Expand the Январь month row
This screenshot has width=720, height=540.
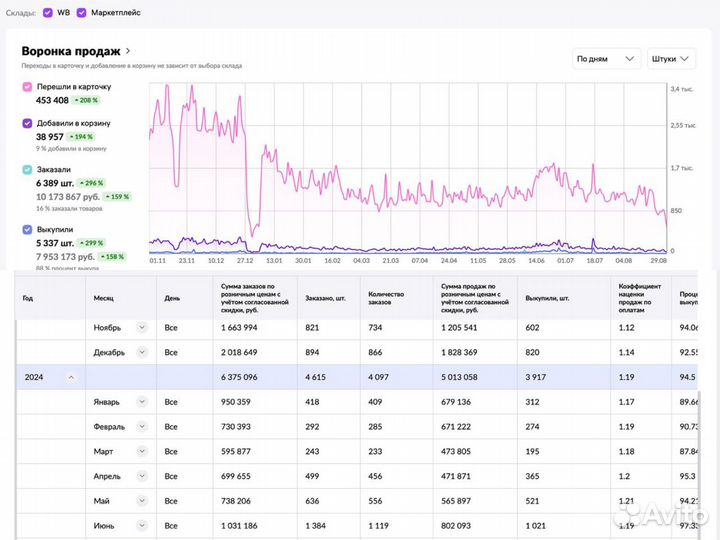(142, 402)
